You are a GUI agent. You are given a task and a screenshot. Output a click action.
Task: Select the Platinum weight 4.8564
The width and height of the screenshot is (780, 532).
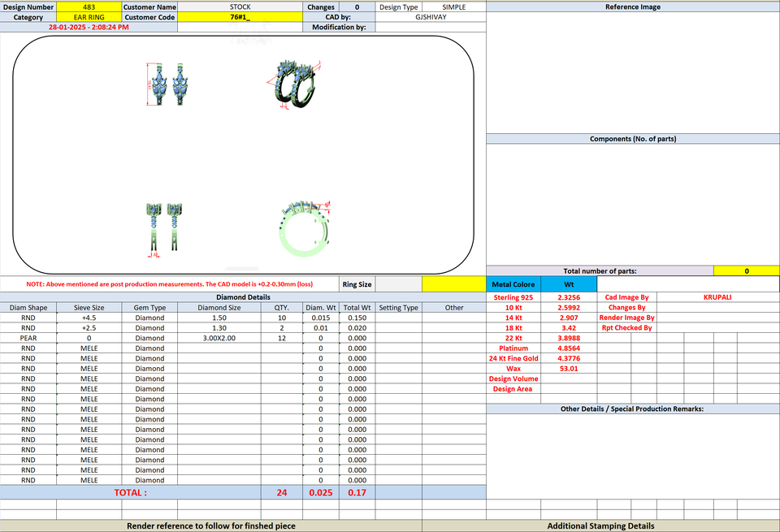(x=569, y=348)
